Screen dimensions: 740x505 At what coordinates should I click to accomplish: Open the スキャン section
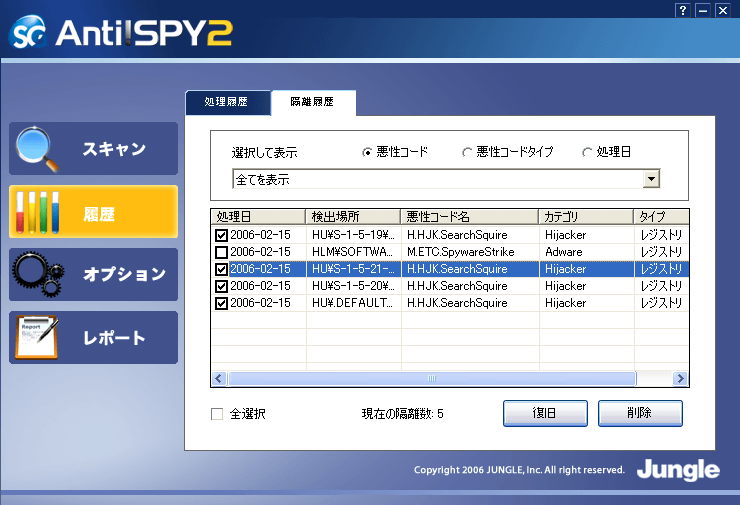point(93,149)
